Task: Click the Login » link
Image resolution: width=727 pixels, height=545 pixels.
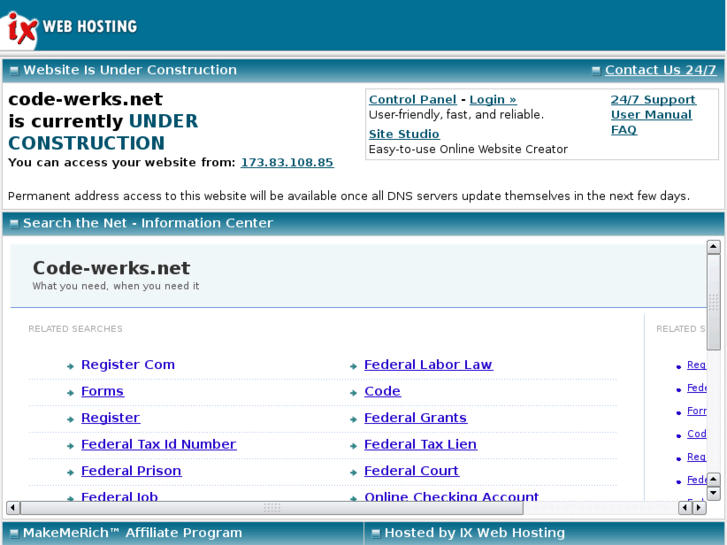Action: [493, 100]
